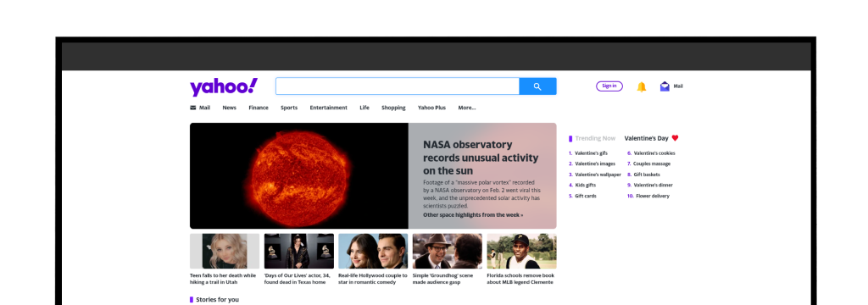Viewport: 868px width, 305px height.
Task: Click the magnifier search button
Action: click(537, 86)
